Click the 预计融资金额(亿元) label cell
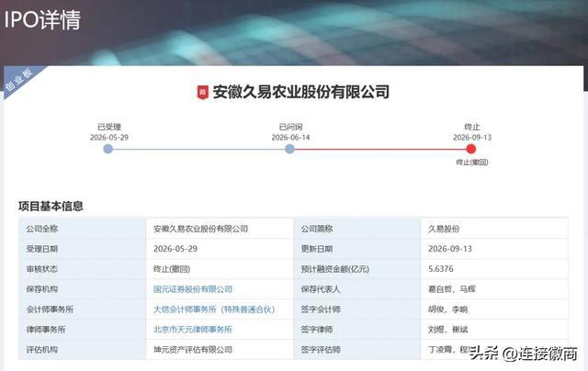This screenshot has height=371, width=588. [x=357, y=269]
